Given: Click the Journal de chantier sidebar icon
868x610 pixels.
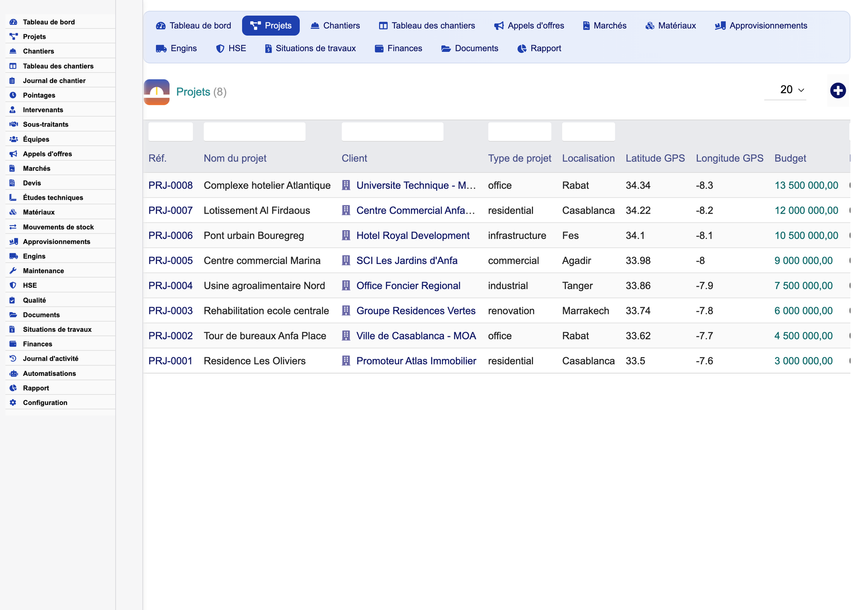Looking at the screenshot, I should (x=12, y=81).
